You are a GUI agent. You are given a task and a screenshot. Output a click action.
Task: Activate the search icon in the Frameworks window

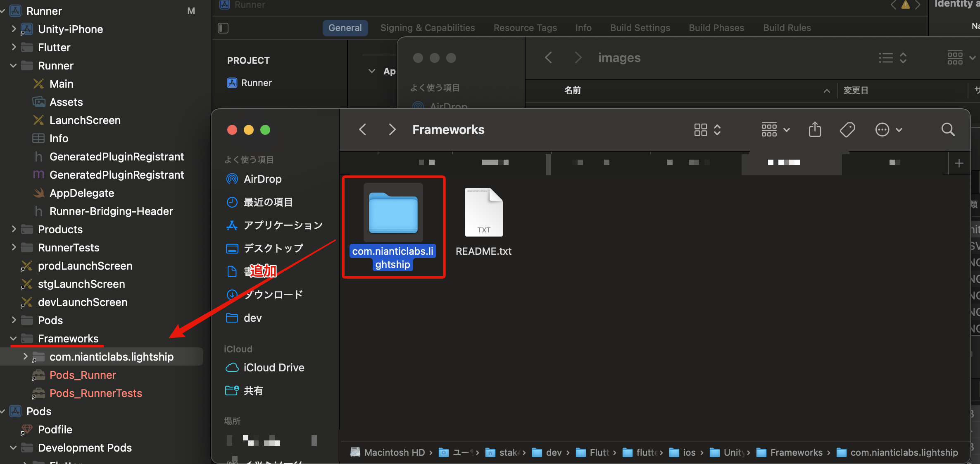[x=948, y=130]
